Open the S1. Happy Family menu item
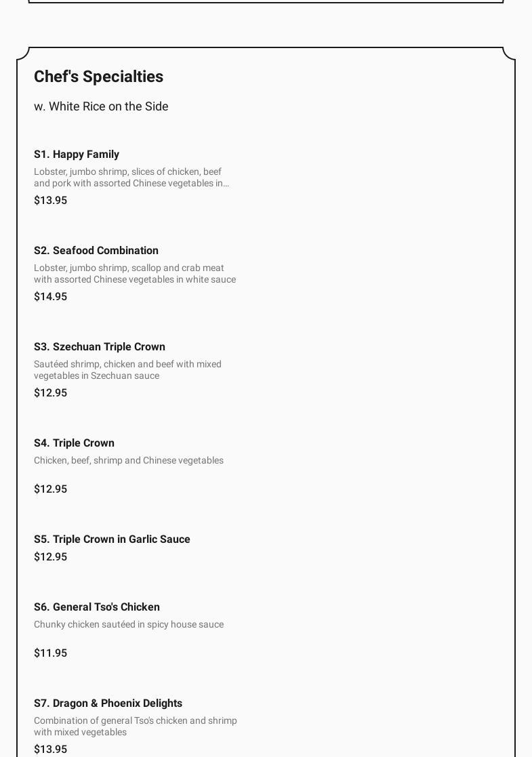Viewport: 532px width, 757px height. (77, 155)
